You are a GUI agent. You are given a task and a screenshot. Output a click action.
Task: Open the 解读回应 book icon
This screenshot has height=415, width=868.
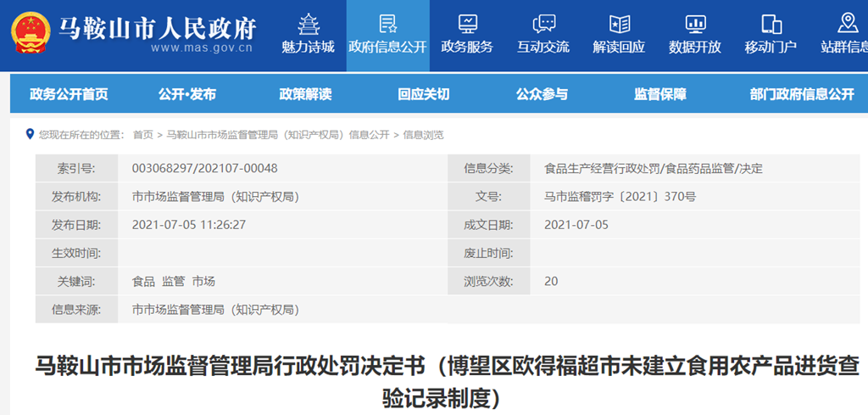pyautogui.click(x=620, y=24)
